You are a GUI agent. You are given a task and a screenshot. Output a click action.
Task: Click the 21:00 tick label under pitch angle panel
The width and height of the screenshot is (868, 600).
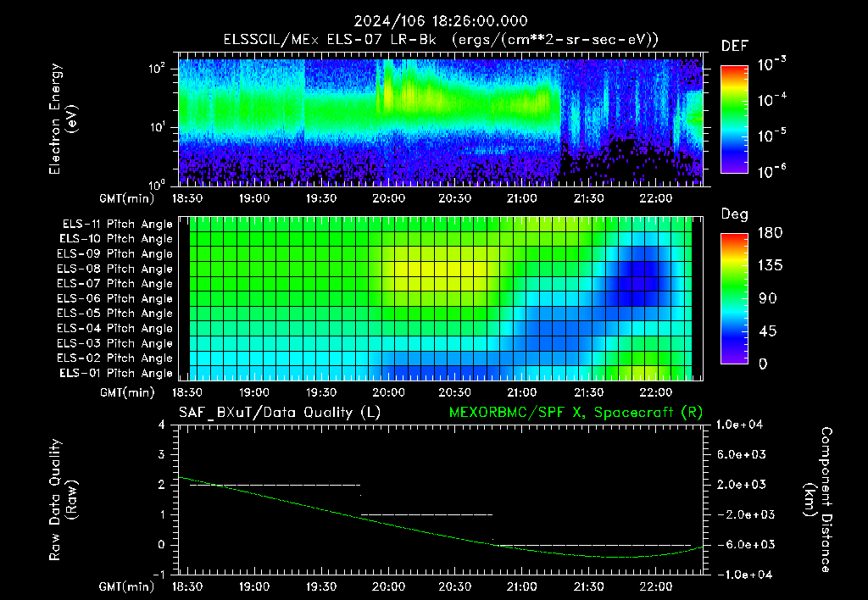[x=522, y=392]
